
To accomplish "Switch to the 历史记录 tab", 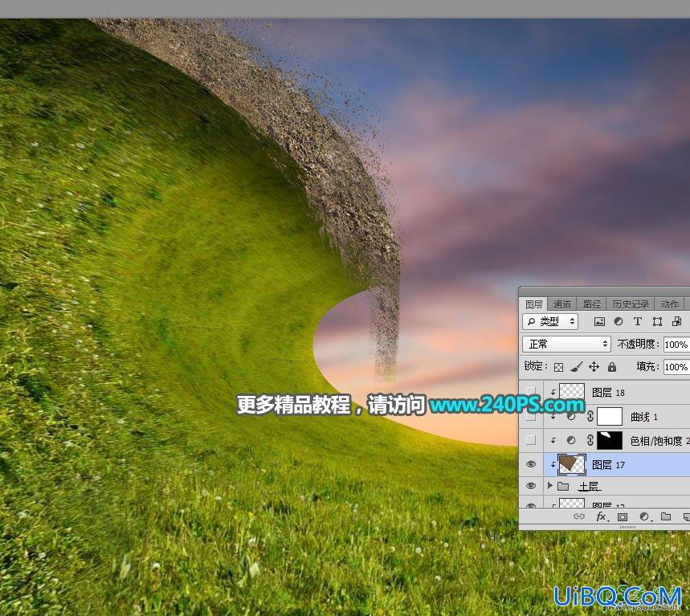I will (631, 304).
